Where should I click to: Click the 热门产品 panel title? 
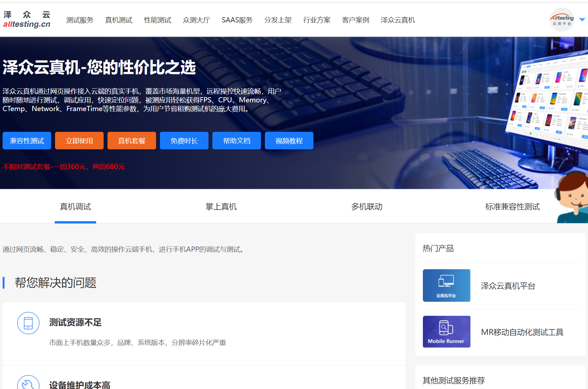438,248
